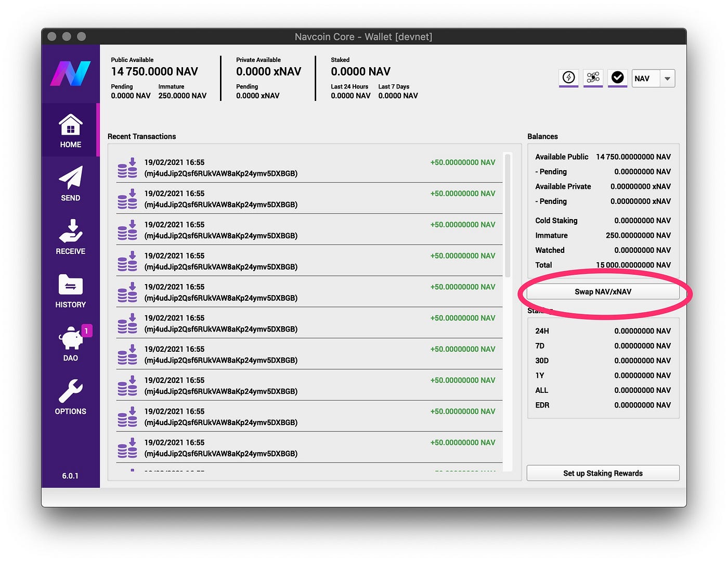Click Set up Staking Rewards button
The image size is (728, 562).
[x=603, y=473]
